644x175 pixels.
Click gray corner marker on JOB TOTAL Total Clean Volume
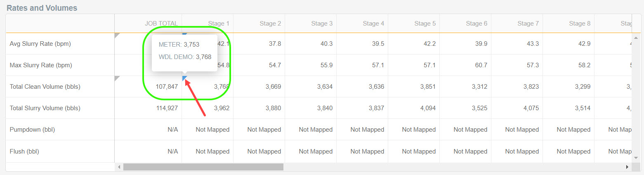click(116, 78)
